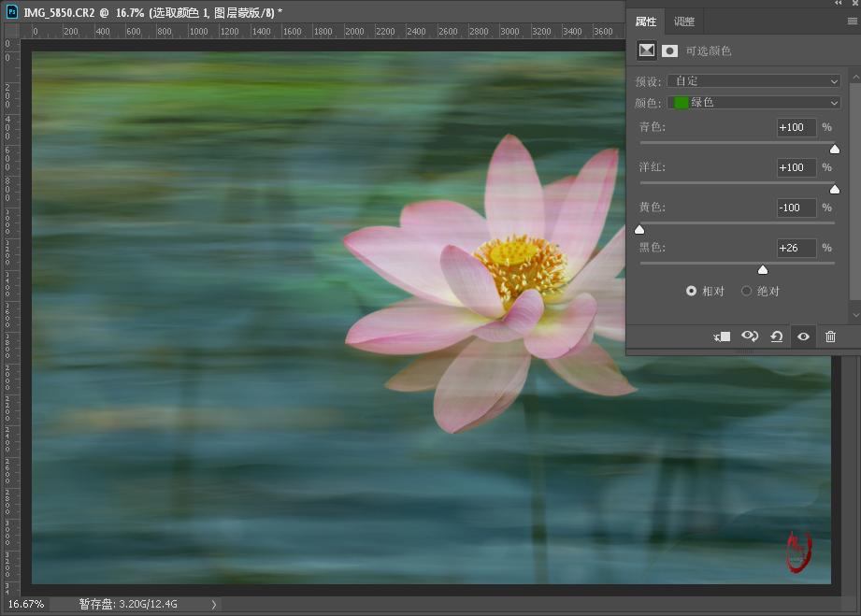Click the view previous state icon

[749, 337]
